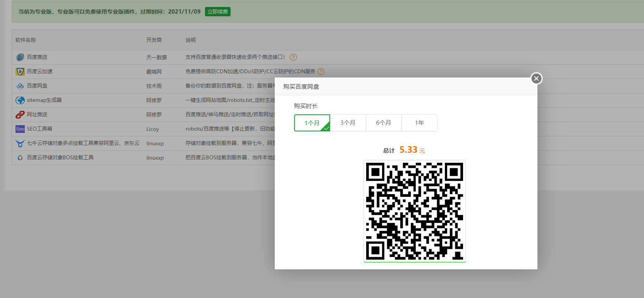Click the 开发商 column header

[x=154, y=40]
